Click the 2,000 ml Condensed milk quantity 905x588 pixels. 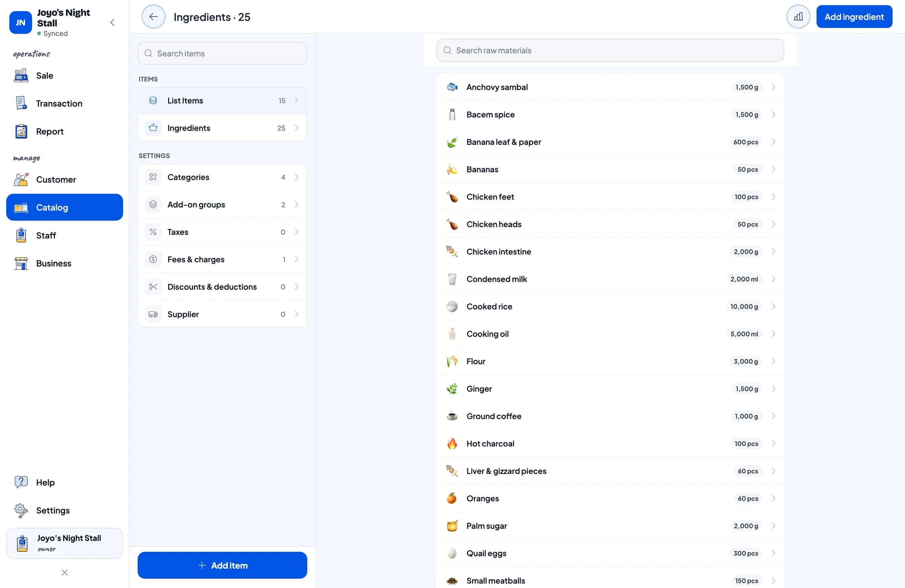click(x=744, y=279)
